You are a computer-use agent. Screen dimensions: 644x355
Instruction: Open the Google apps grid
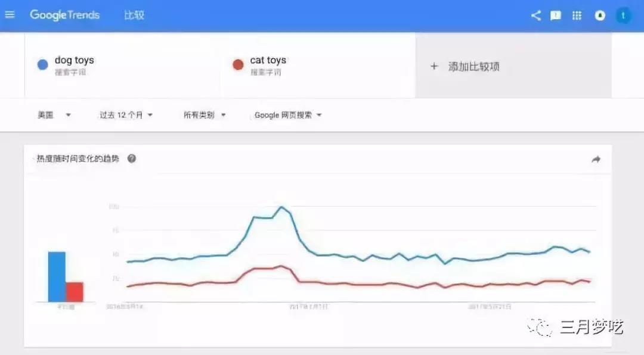577,15
